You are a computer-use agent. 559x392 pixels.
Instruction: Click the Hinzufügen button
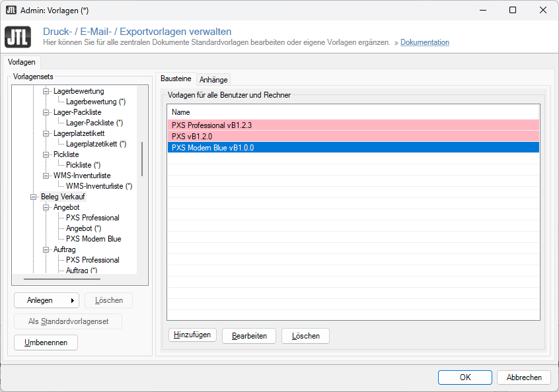(192, 335)
